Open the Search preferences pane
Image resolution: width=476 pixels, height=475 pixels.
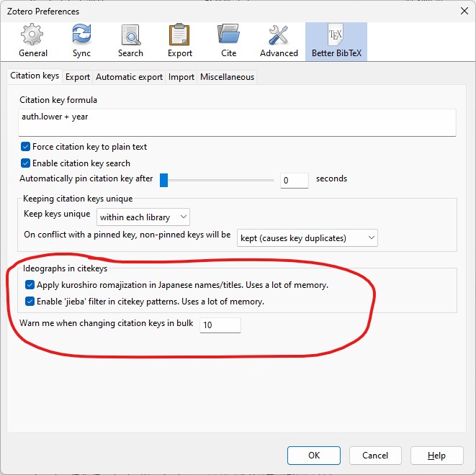[130, 41]
